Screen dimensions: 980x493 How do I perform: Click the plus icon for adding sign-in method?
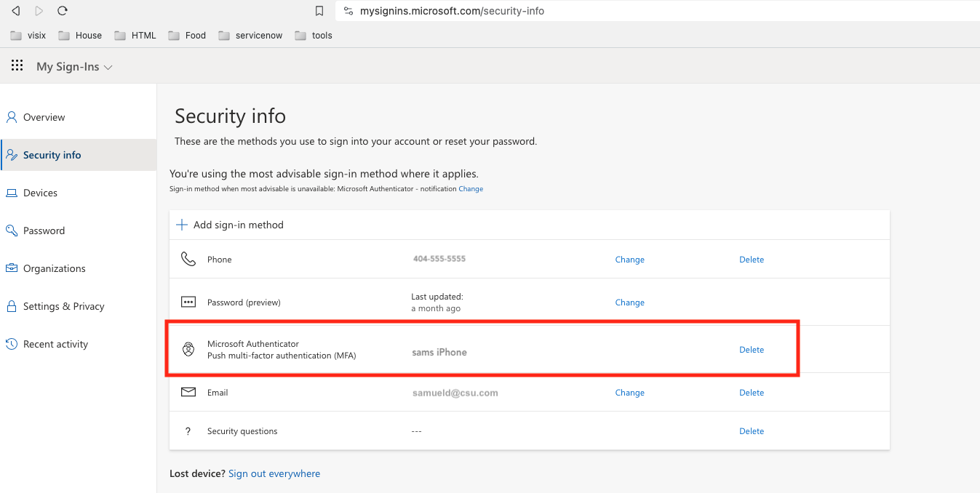[182, 225]
